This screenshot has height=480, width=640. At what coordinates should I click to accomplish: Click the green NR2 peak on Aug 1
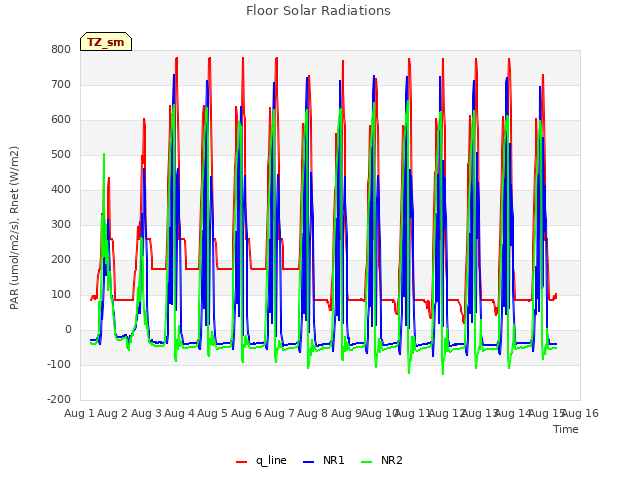[x=104, y=154]
